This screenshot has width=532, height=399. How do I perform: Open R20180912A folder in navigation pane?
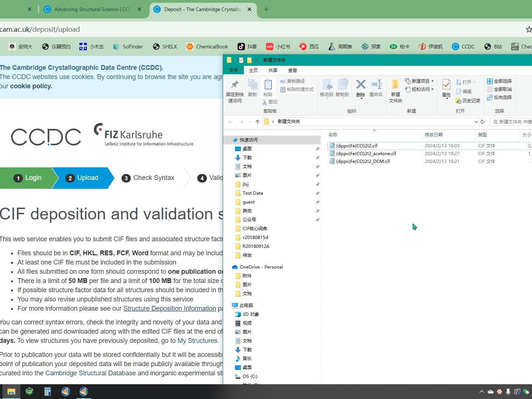[x=256, y=246]
